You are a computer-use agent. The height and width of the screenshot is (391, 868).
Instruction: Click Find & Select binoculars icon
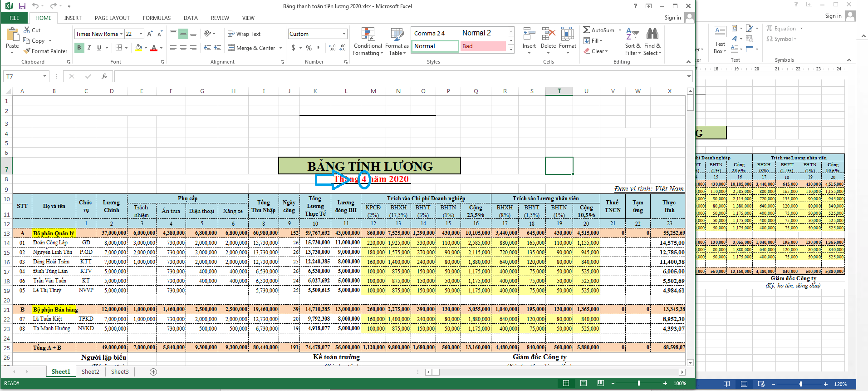(652, 35)
